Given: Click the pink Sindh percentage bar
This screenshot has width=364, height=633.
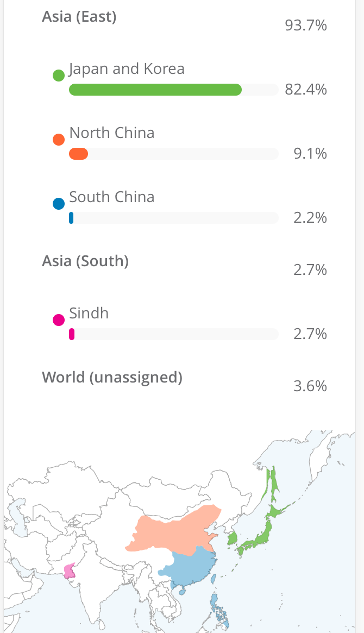Looking at the screenshot, I should tap(71, 334).
